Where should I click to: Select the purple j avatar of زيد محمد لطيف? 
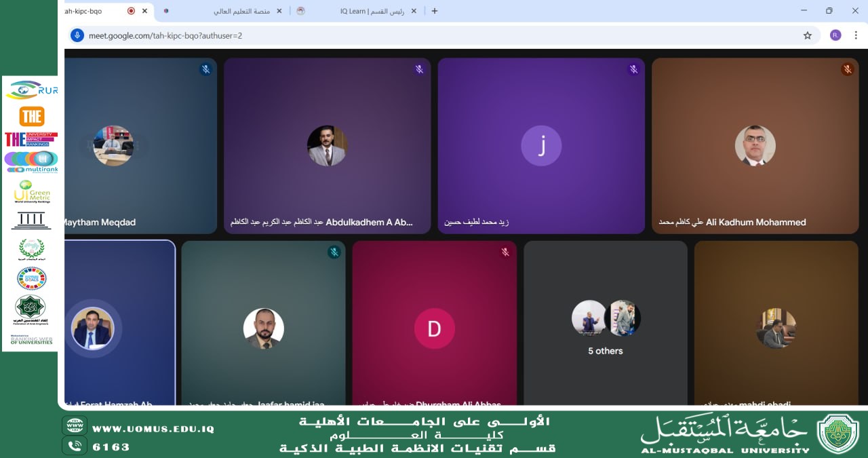pos(541,145)
